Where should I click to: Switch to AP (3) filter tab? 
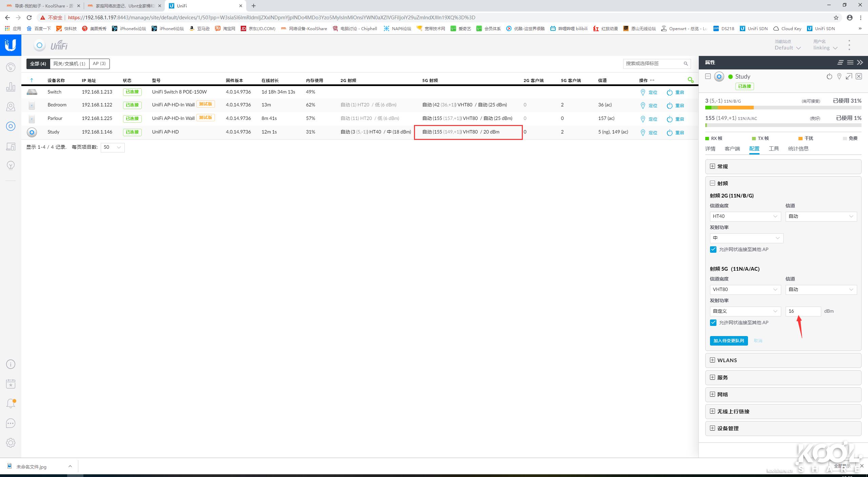[99, 64]
